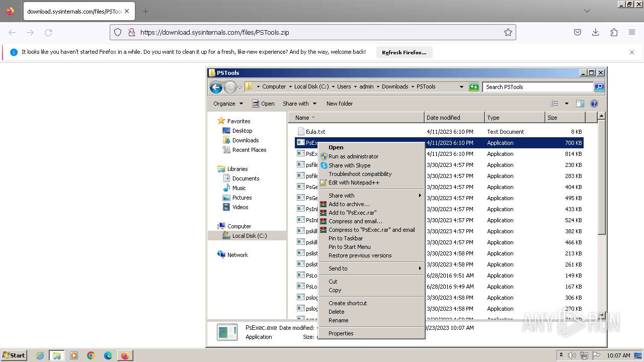
Task: Click the file list scrollbar up arrow
Action: click(x=601, y=116)
